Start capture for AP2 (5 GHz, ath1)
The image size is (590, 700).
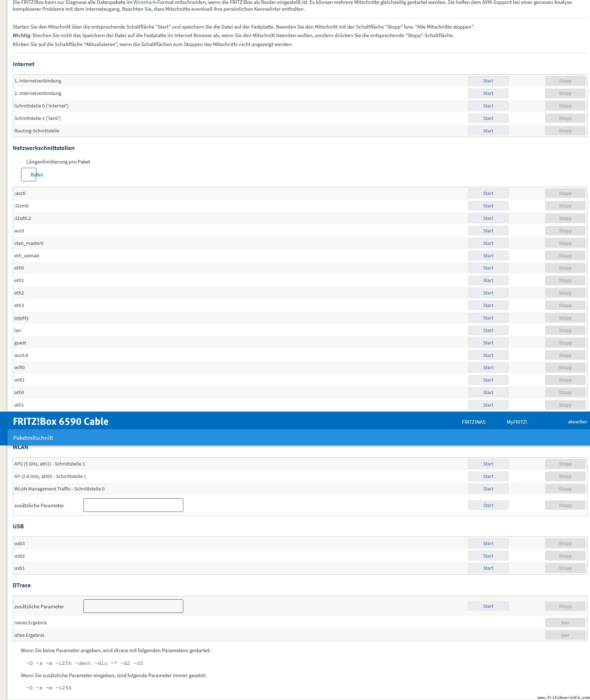(488, 464)
